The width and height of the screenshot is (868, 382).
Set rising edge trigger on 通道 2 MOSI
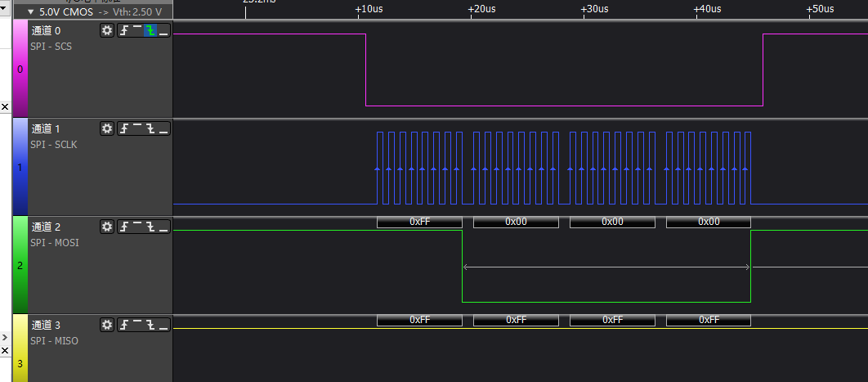(x=124, y=227)
